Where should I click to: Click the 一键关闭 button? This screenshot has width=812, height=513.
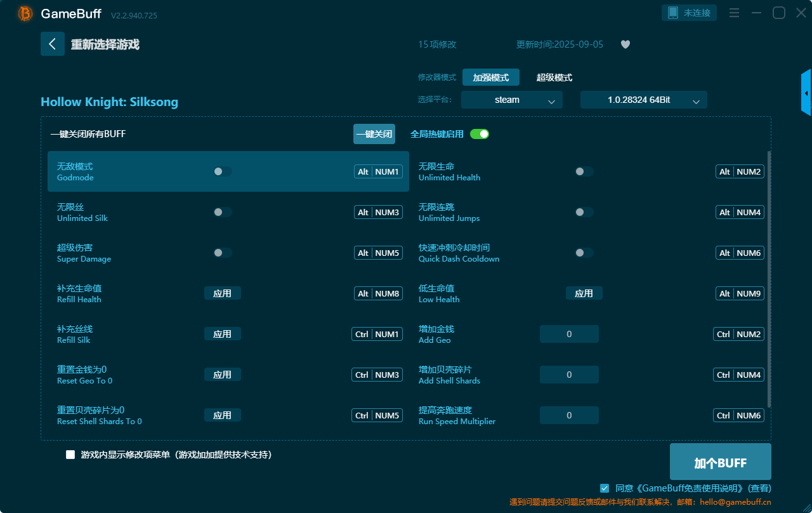pos(374,134)
